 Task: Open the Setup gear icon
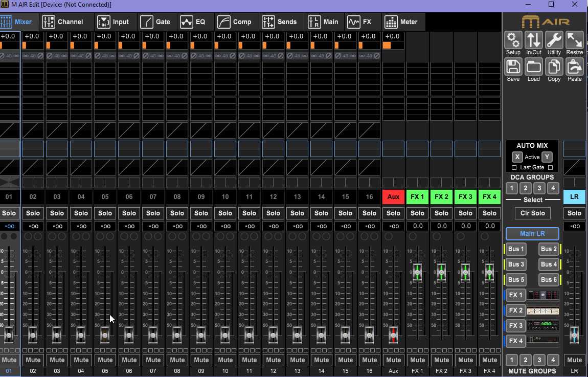click(513, 40)
